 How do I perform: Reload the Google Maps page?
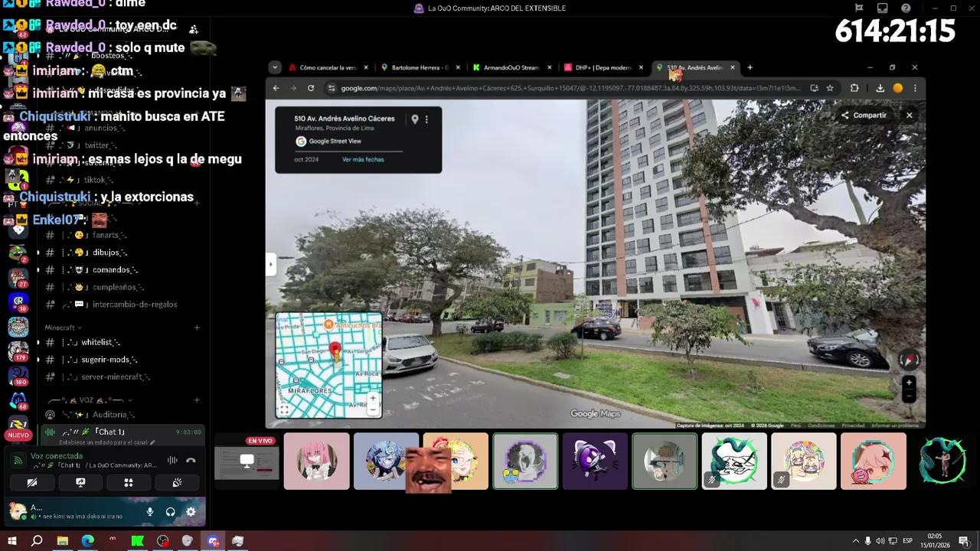pyautogui.click(x=311, y=88)
